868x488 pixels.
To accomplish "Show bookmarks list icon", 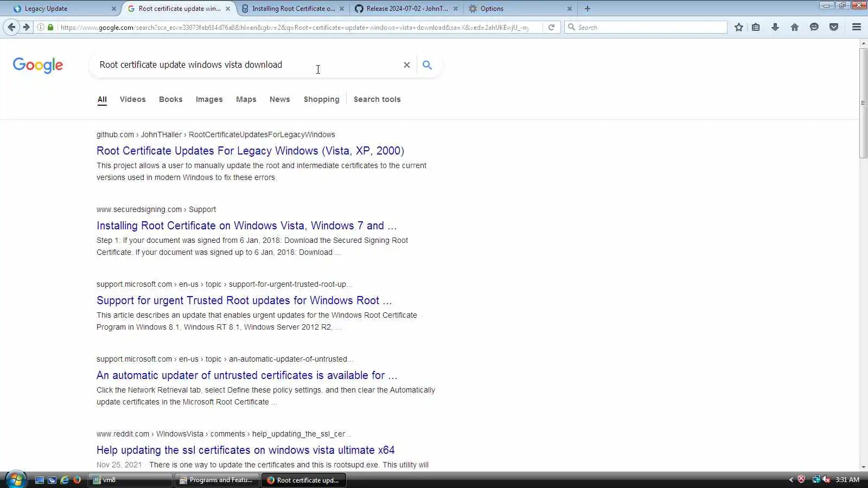I will 756,27.
